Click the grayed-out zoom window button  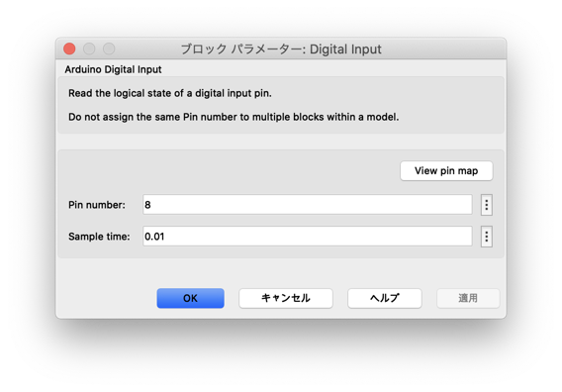[109, 49]
